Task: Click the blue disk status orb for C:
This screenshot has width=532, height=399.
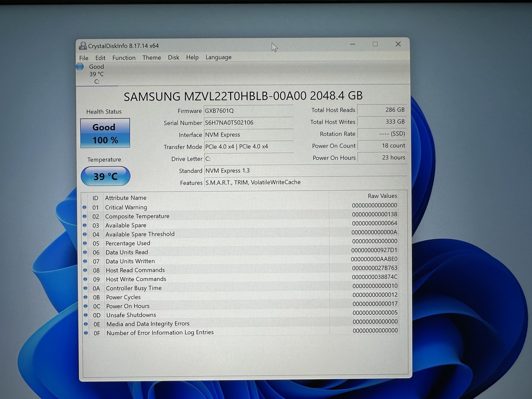Action: tap(80, 66)
